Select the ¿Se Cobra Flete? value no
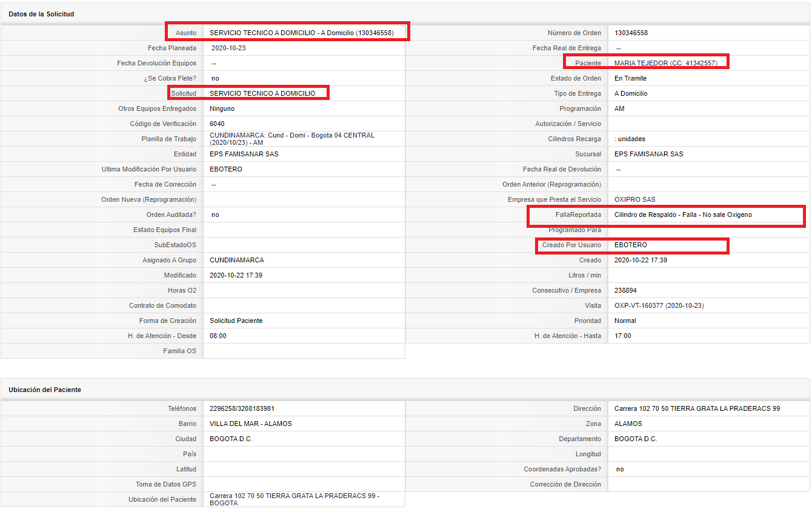The width and height of the screenshot is (812, 509). coord(215,78)
